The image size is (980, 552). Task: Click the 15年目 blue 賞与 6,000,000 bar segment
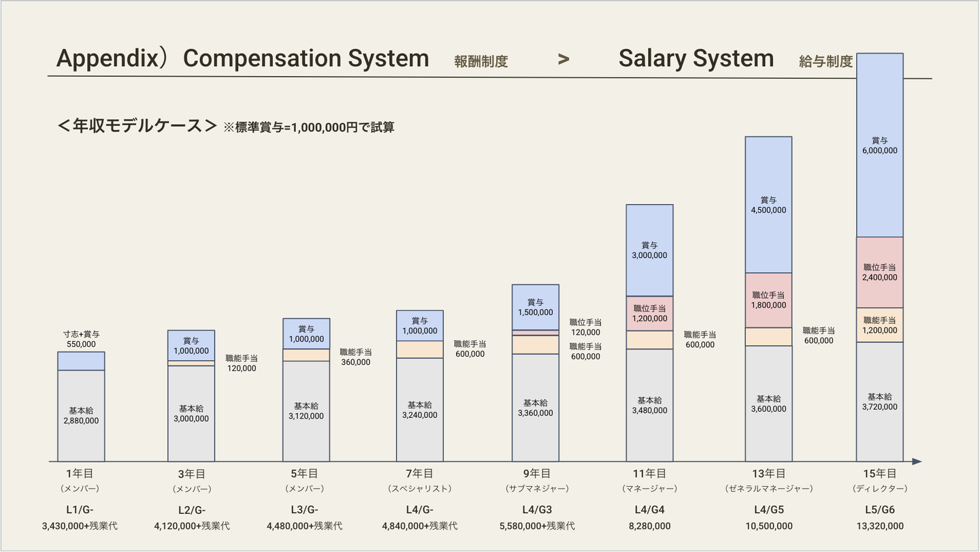tap(880, 145)
